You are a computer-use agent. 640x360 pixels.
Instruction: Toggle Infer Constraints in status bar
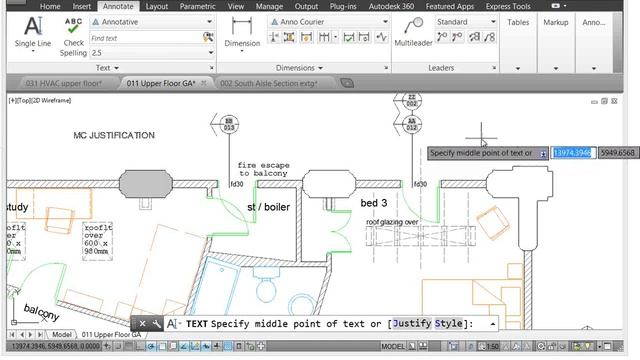coord(107,347)
